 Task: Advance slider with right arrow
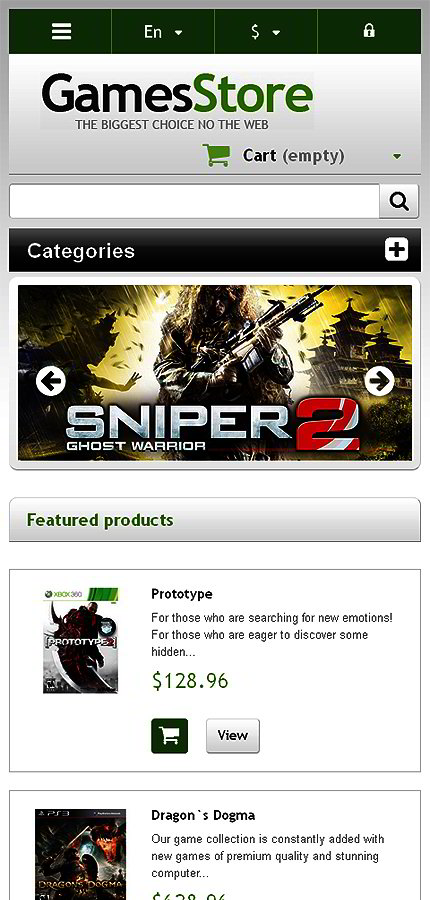[379, 381]
